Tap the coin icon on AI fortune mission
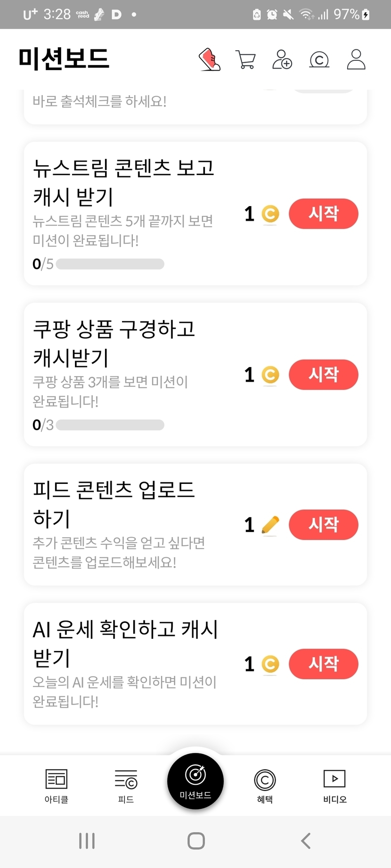The width and height of the screenshot is (391, 868). click(270, 664)
